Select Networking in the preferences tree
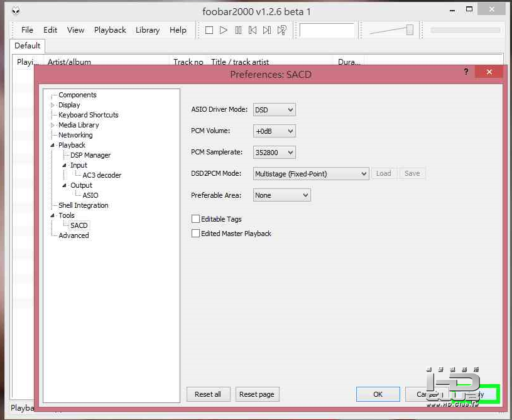Screen dimensions: 512x420 (75, 135)
